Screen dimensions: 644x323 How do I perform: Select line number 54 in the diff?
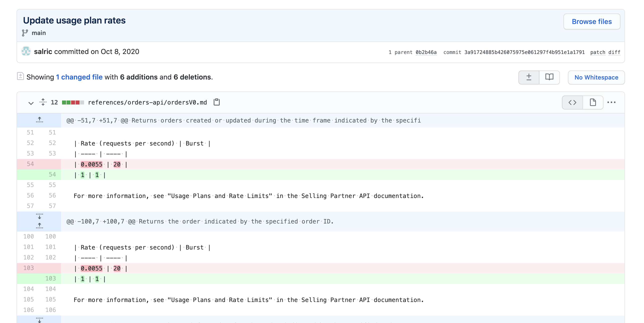click(30, 164)
